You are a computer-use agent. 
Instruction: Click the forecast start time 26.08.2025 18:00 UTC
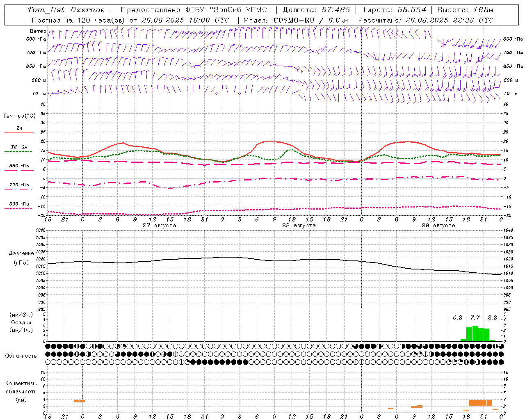185,20
